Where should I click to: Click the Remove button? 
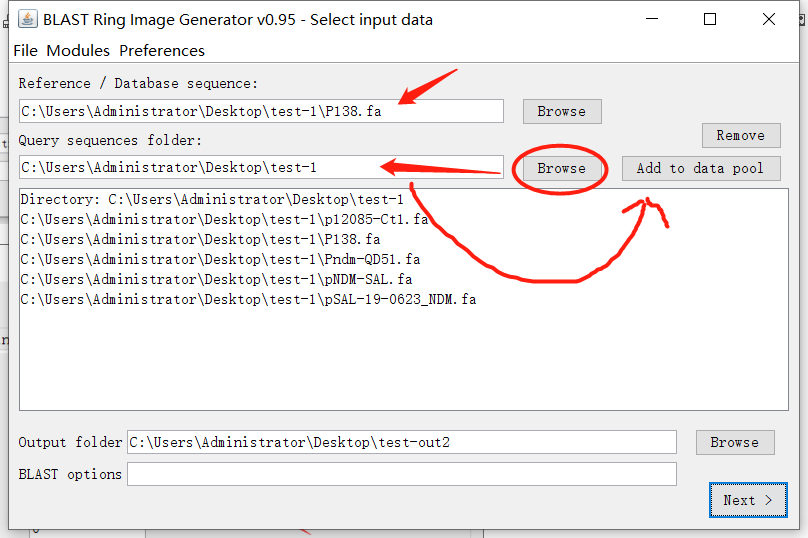click(740, 135)
